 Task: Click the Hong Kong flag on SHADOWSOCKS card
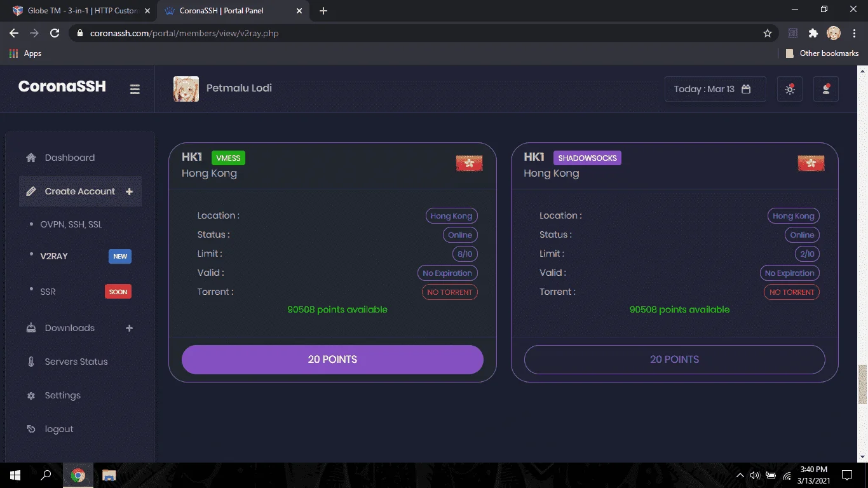click(811, 163)
